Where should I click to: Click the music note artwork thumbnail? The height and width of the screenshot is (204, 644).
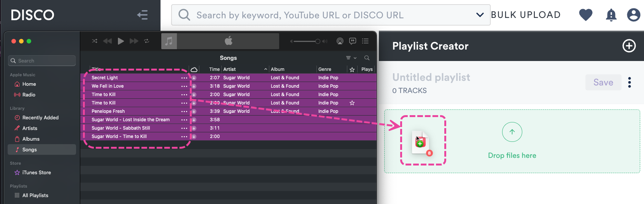(x=169, y=41)
